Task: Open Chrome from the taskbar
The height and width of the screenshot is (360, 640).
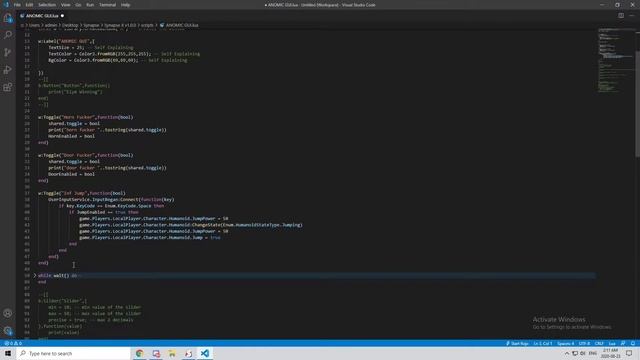Action: click(140, 353)
